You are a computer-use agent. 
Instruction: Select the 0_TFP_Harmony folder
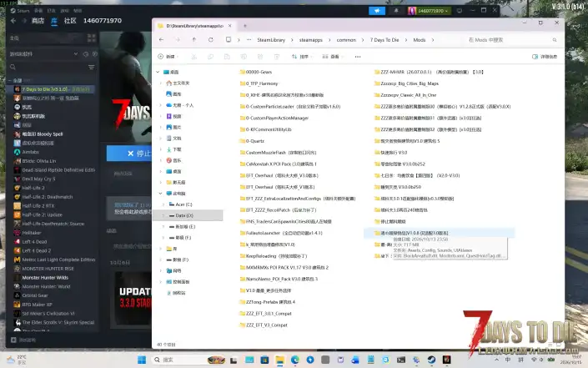point(259,83)
